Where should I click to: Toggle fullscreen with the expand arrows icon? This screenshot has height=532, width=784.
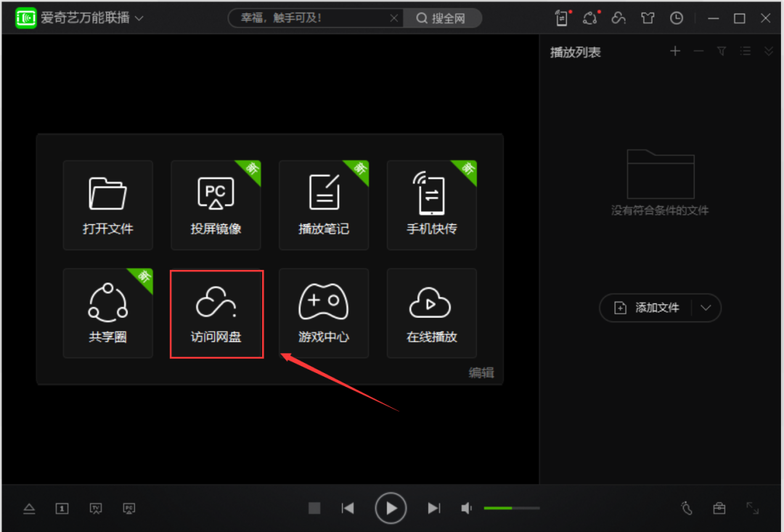[x=753, y=508]
